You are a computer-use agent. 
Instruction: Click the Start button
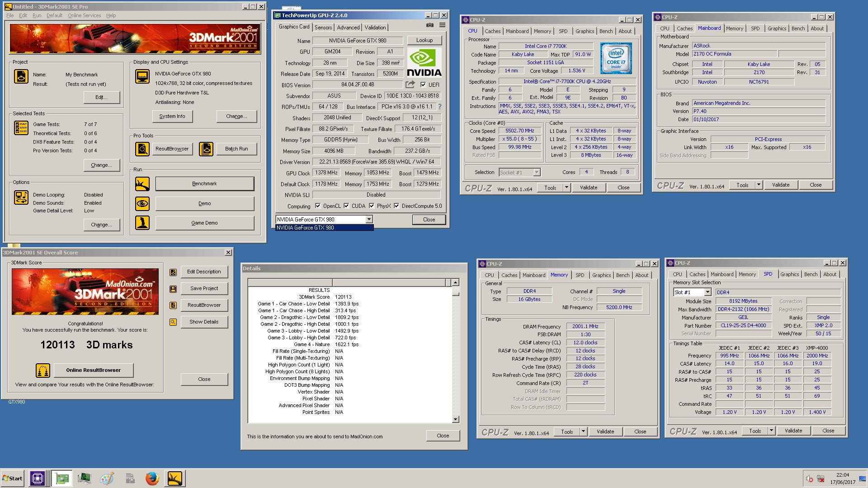(x=13, y=478)
